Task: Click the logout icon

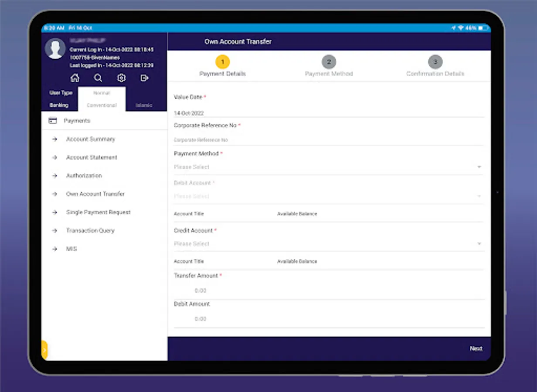Action: click(144, 78)
